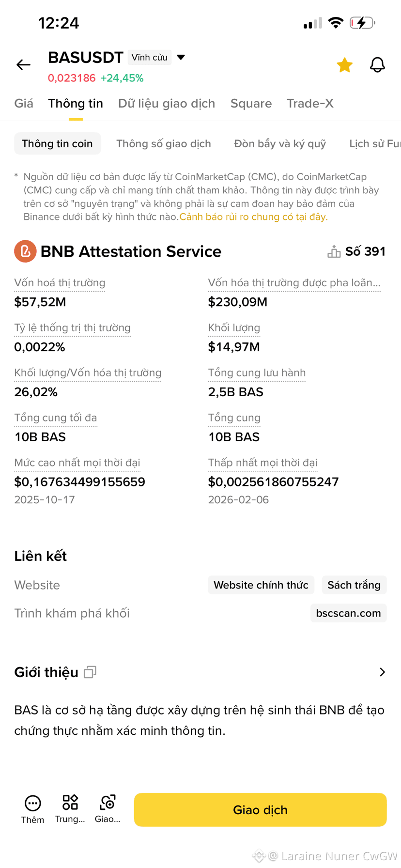Open the bscscan.com explorer link
Screen dimensions: 401x868
point(348,613)
